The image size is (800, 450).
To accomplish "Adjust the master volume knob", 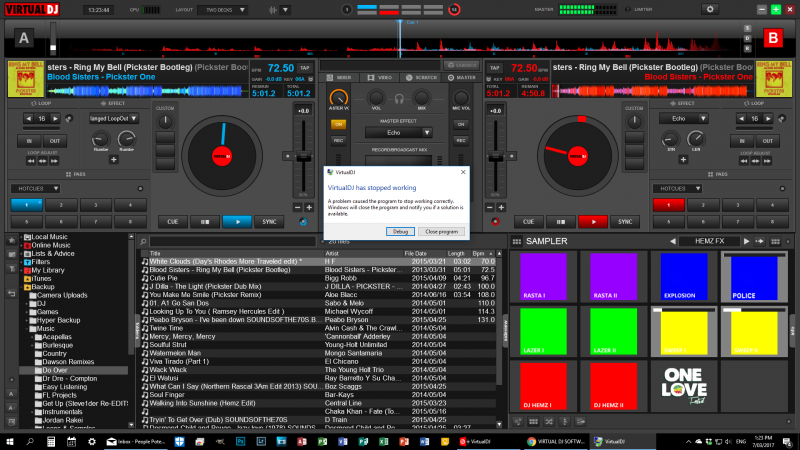I will pos(338,98).
